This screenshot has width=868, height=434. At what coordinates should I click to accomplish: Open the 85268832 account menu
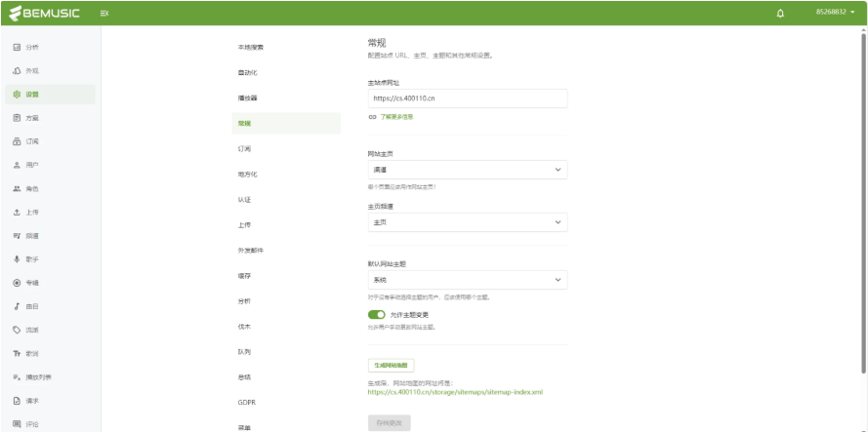click(835, 13)
